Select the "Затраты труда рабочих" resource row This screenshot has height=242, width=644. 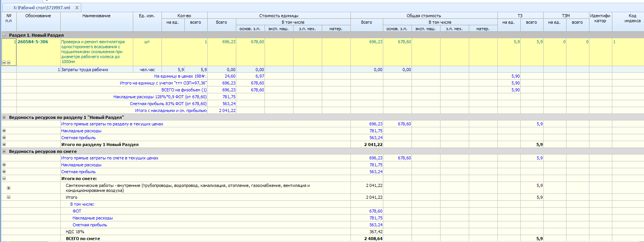(85, 70)
